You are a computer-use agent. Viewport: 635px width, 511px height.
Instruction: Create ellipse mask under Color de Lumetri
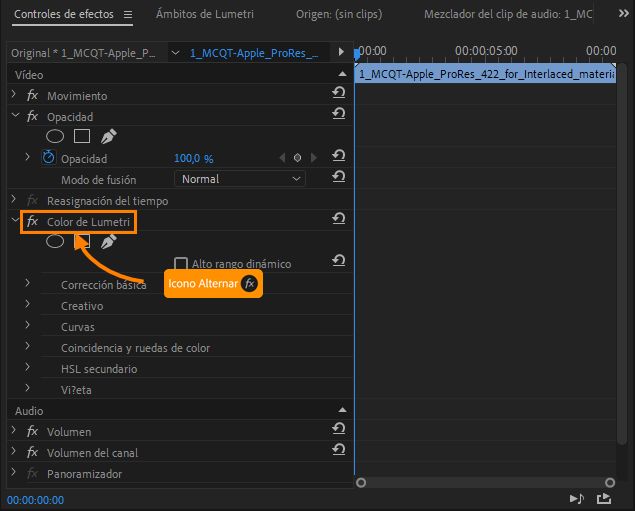[55, 241]
